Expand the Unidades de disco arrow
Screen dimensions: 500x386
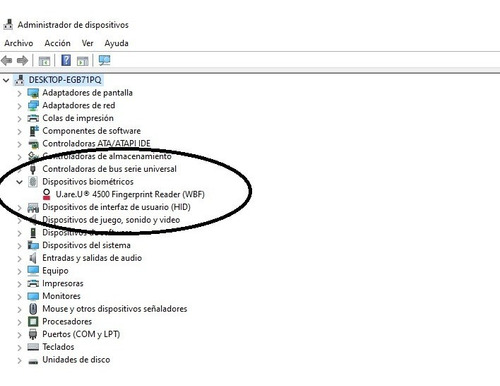(20, 360)
